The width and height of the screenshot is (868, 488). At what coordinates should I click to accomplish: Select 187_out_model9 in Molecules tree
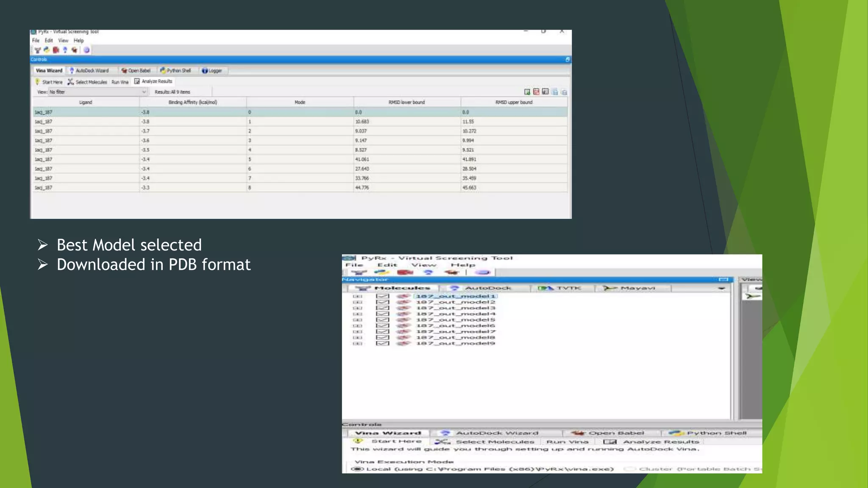coord(455,344)
